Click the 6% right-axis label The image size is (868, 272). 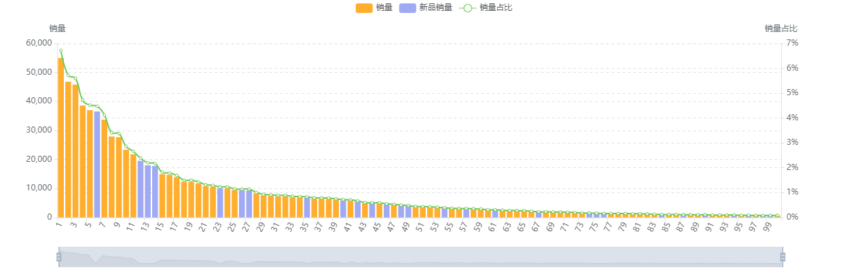[x=793, y=68]
